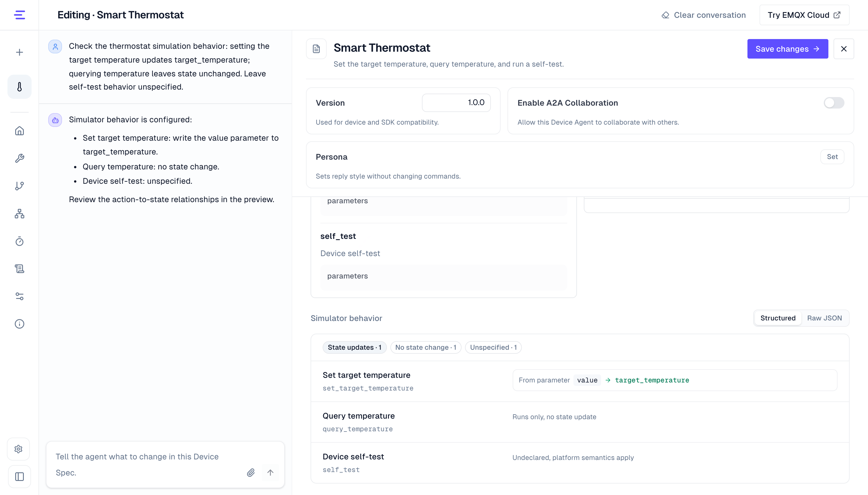The height and width of the screenshot is (495, 868).
Task: Select the Query temperature row
Action: coord(580,422)
